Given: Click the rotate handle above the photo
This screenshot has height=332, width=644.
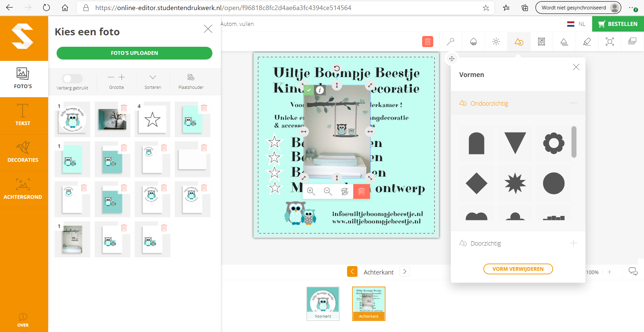Looking at the screenshot, I should coord(337,68).
